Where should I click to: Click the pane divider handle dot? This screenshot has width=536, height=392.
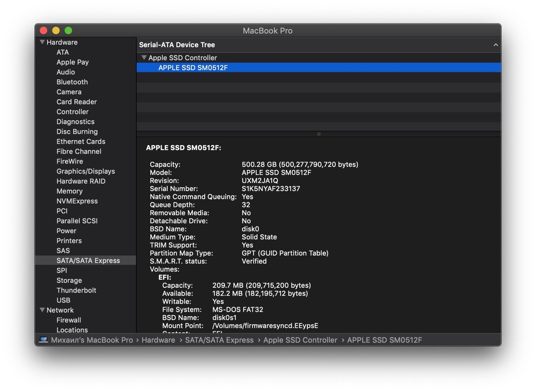[319, 134]
